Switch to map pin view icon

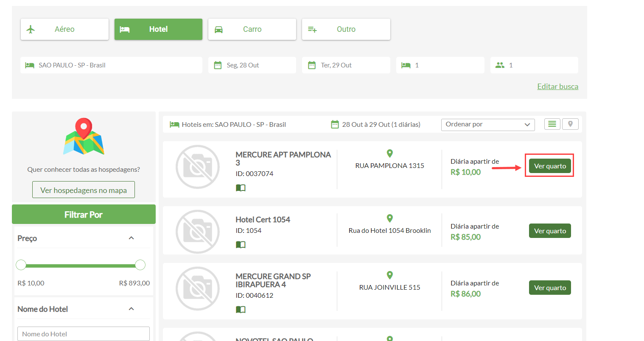[570, 124]
